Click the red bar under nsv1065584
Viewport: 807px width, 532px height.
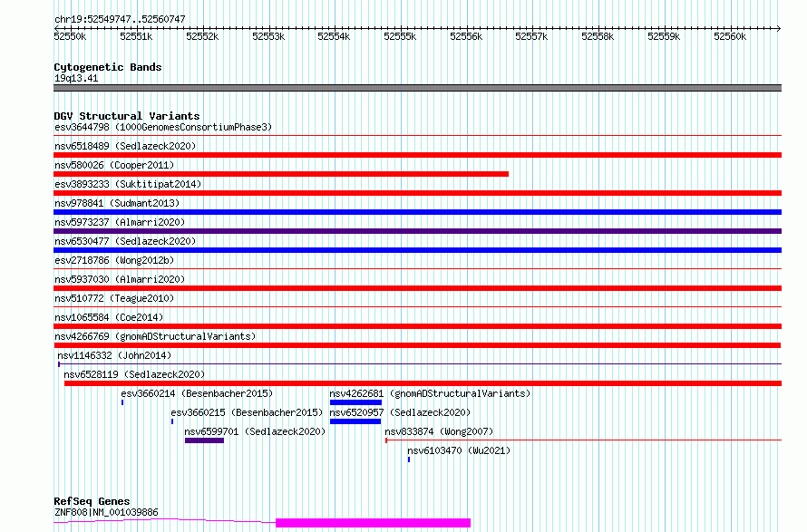click(x=417, y=326)
